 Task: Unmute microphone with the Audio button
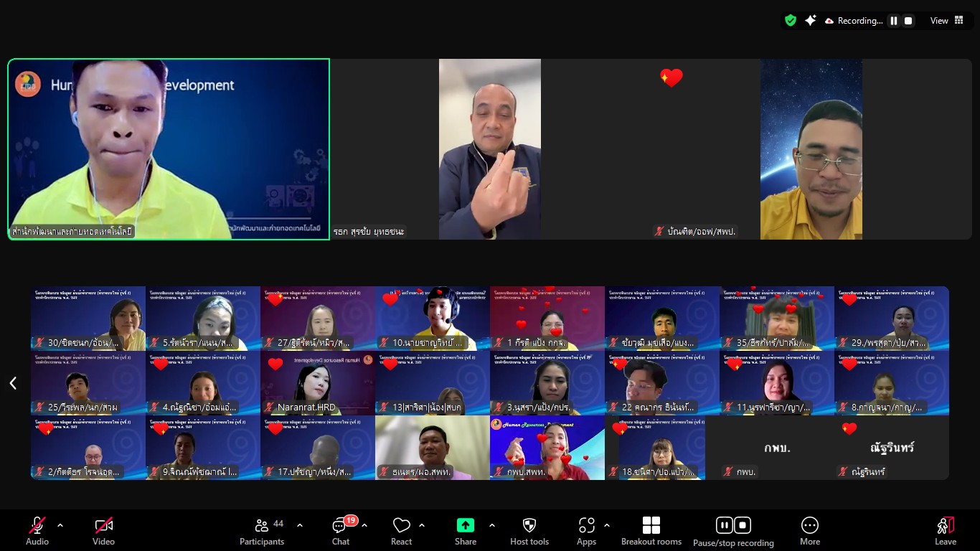coord(37,531)
